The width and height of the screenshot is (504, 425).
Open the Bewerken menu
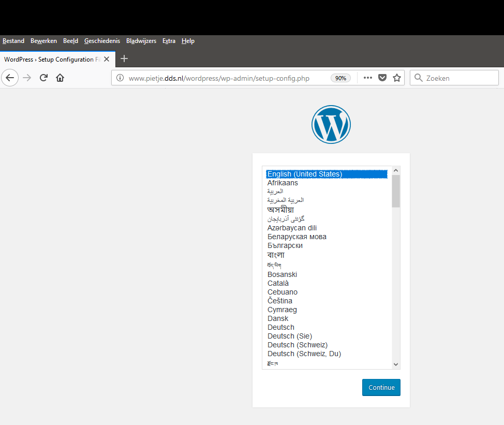pyautogui.click(x=43, y=41)
